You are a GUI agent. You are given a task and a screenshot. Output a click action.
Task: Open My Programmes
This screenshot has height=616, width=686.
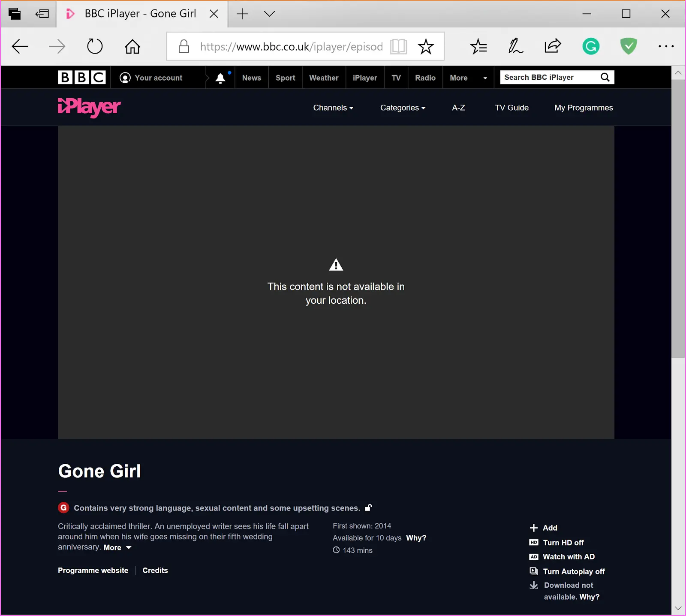pyautogui.click(x=584, y=108)
